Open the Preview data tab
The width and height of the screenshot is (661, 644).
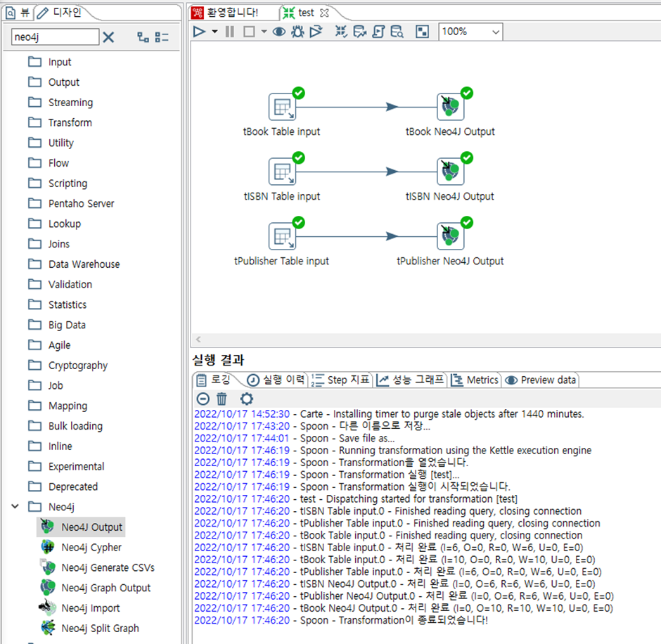coord(541,380)
